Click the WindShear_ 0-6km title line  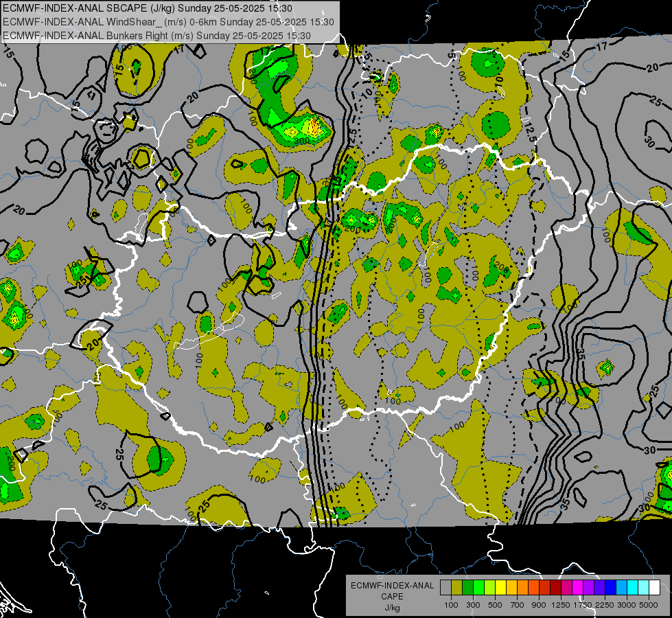pyautogui.click(x=168, y=22)
